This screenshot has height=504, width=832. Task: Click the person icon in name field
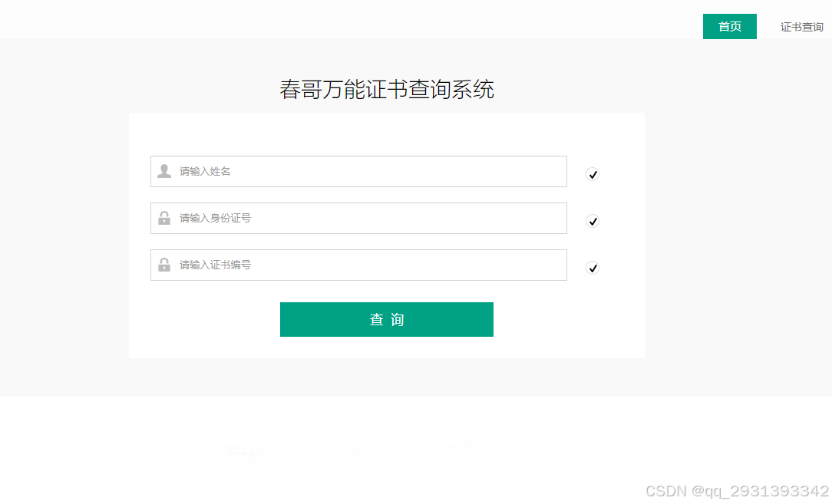click(x=164, y=171)
